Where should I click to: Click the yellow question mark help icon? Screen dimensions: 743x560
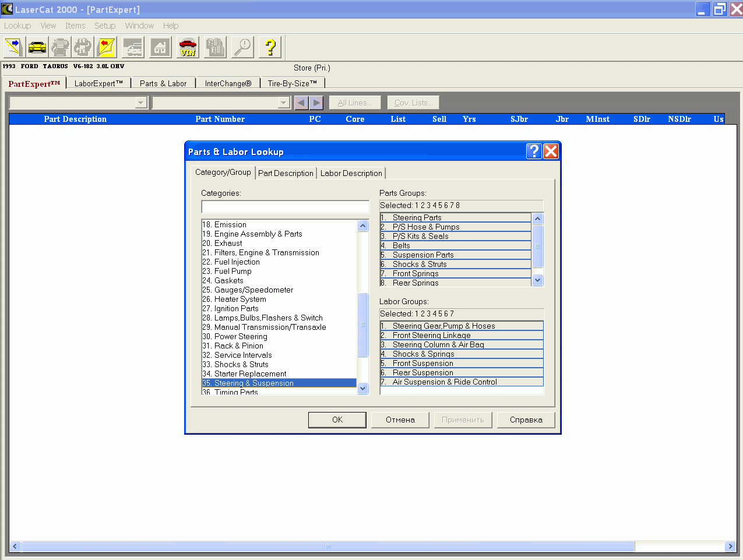270,47
